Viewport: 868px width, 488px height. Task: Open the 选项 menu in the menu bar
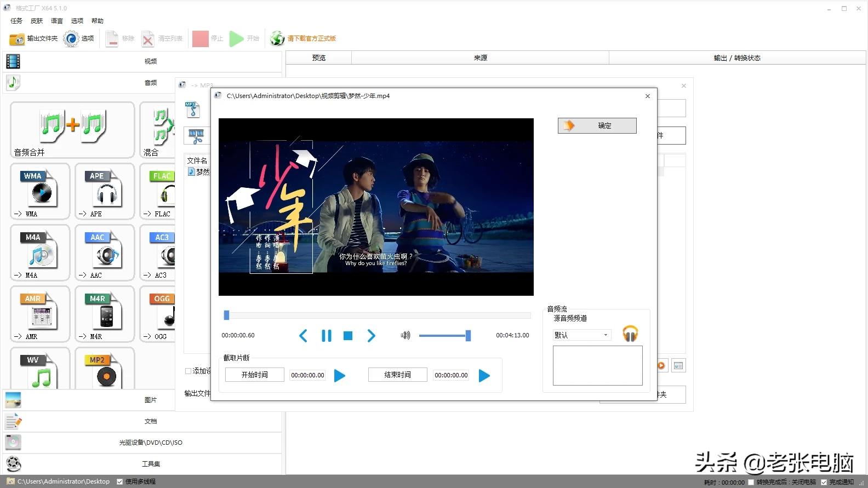pos(77,21)
